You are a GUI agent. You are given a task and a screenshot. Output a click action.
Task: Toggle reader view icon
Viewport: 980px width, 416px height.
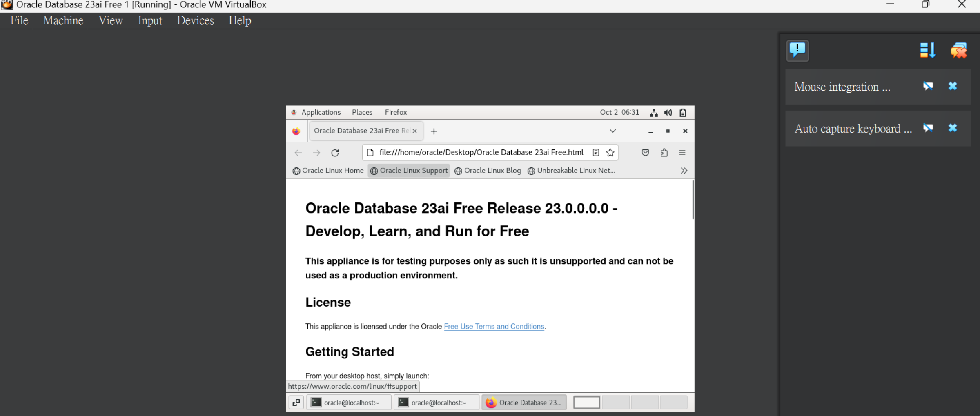(x=596, y=153)
